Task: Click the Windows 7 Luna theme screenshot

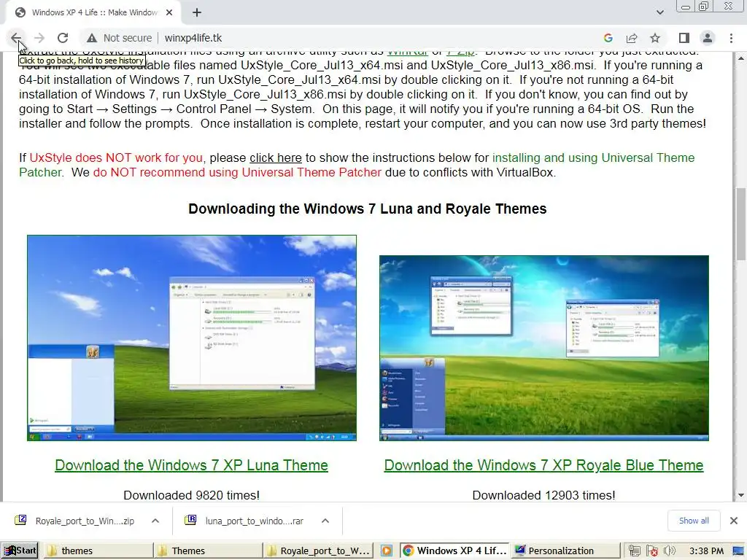Action: (192, 338)
